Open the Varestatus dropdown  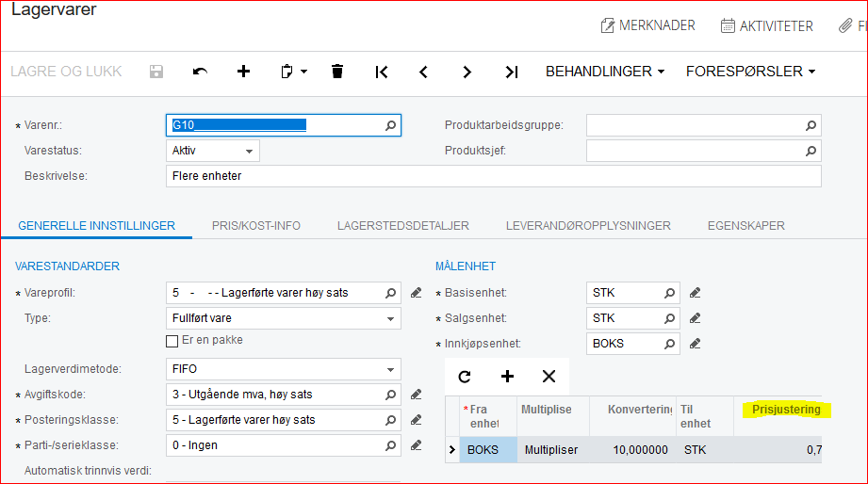[x=250, y=151]
